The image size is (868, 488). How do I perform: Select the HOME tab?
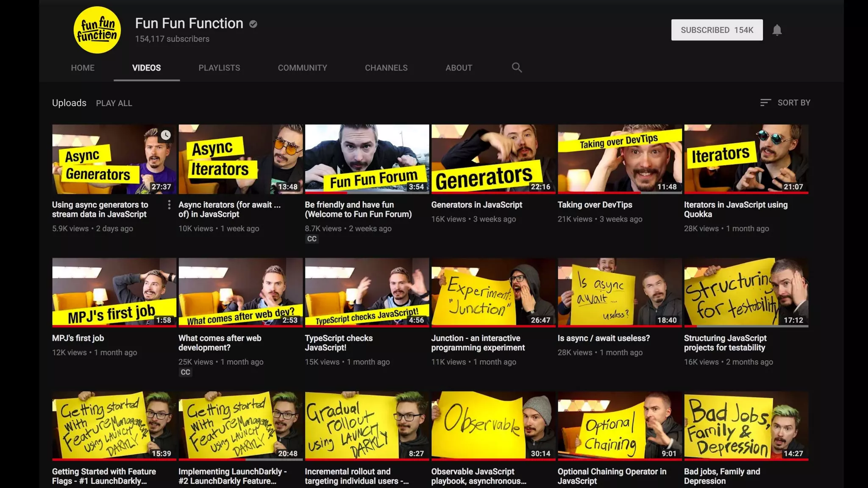[x=83, y=68]
